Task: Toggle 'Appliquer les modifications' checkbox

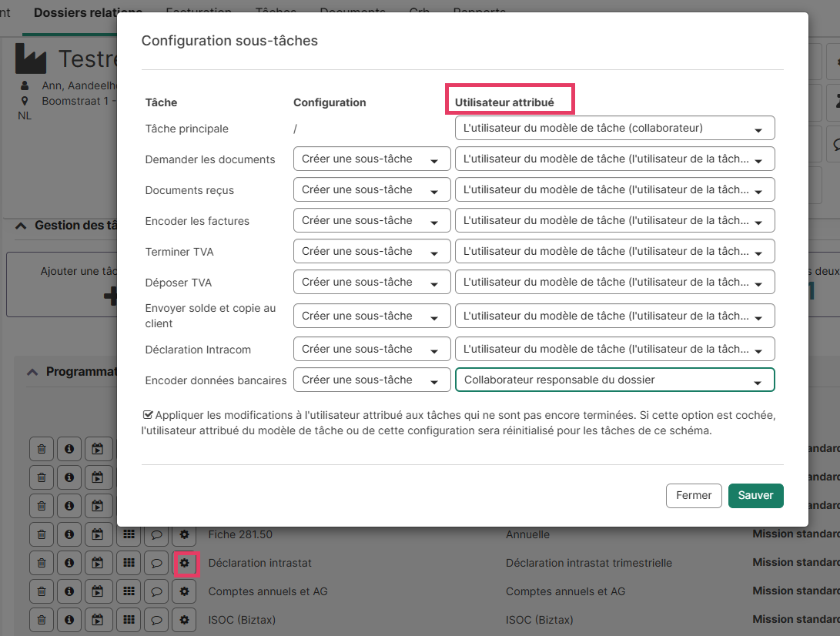Action: coord(148,415)
